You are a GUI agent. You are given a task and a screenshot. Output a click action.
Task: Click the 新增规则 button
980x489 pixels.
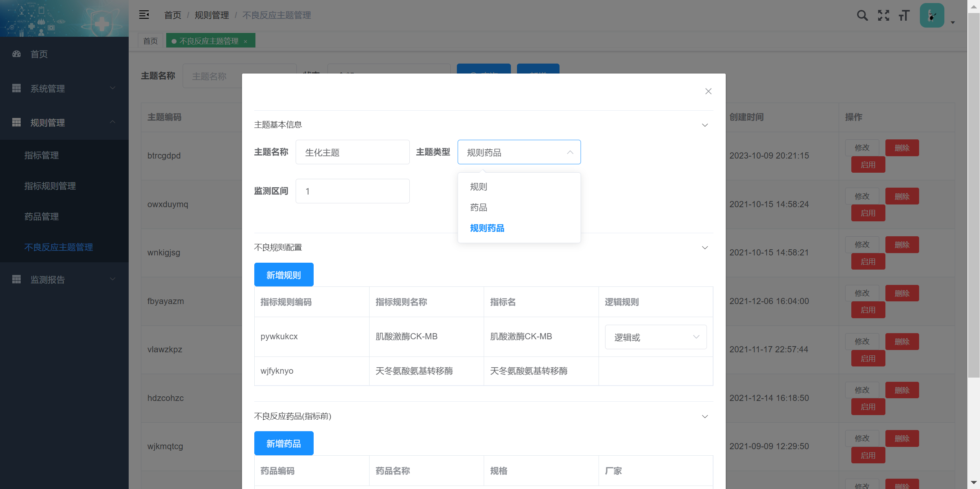click(283, 274)
